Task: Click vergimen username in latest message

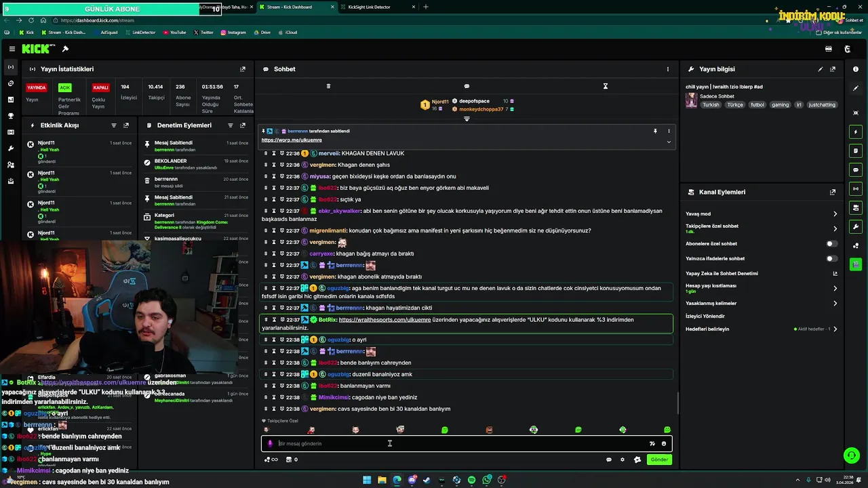Action: (323, 409)
